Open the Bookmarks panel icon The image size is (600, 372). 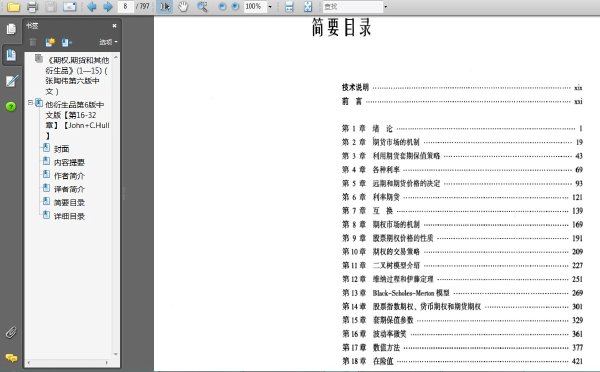pyautogui.click(x=11, y=55)
